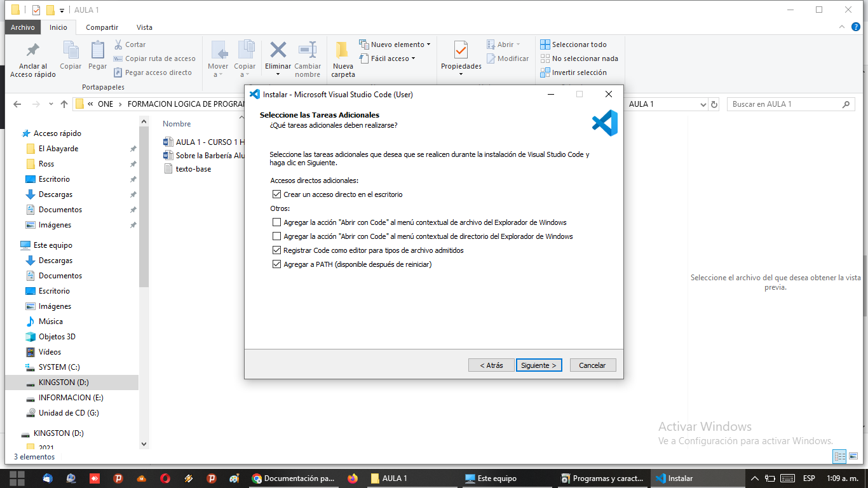The width and height of the screenshot is (868, 488).
Task: Collapse the ribbon with the chevron
Action: pos(841,27)
